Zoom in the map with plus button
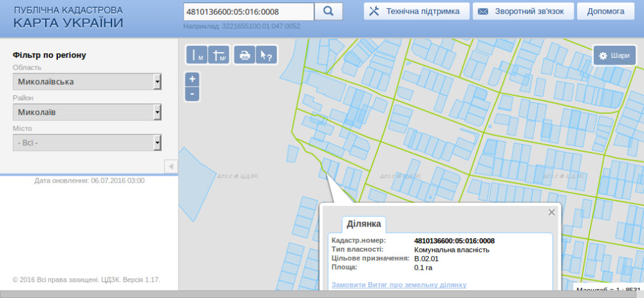The width and height of the screenshot is (644, 298). click(193, 79)
